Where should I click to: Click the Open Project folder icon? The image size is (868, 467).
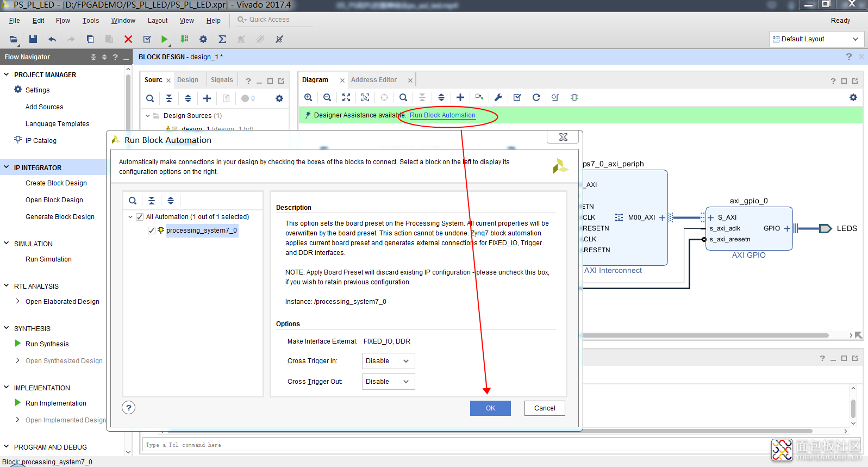pos(14,39)
